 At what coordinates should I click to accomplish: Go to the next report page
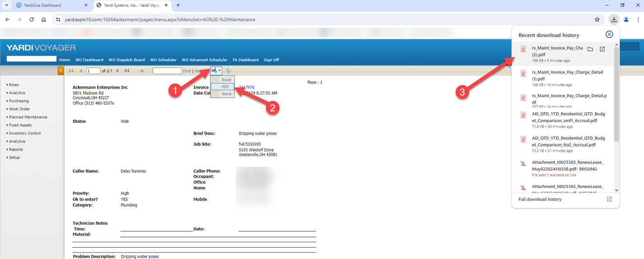pos(118,71)
